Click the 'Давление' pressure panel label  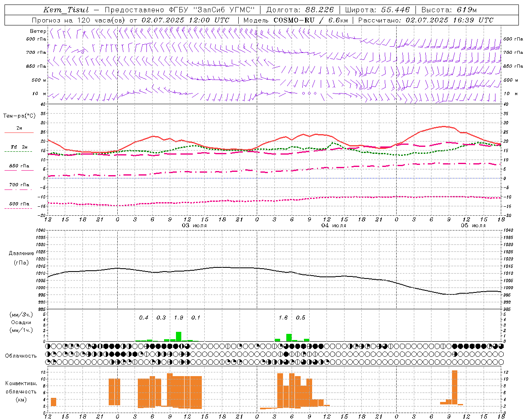click(21, 253)
